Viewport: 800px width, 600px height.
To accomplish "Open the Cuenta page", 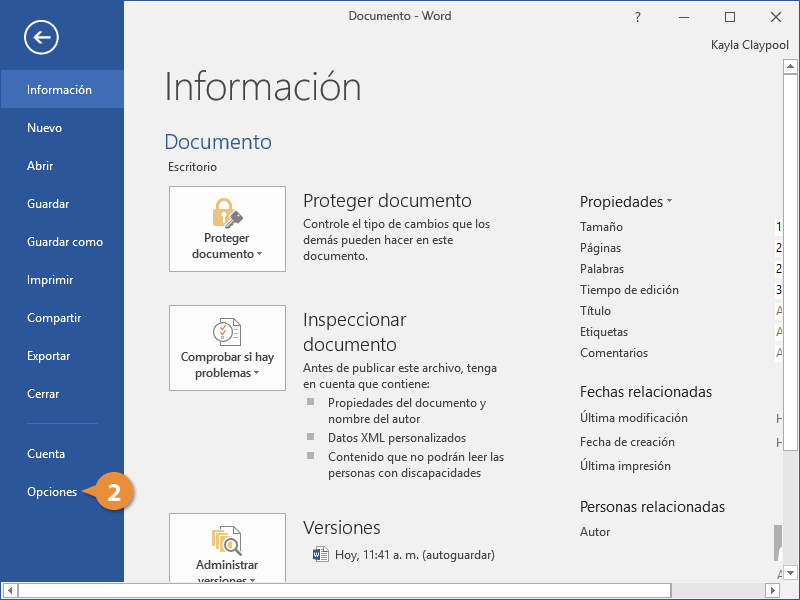I will tap(46, 454).
